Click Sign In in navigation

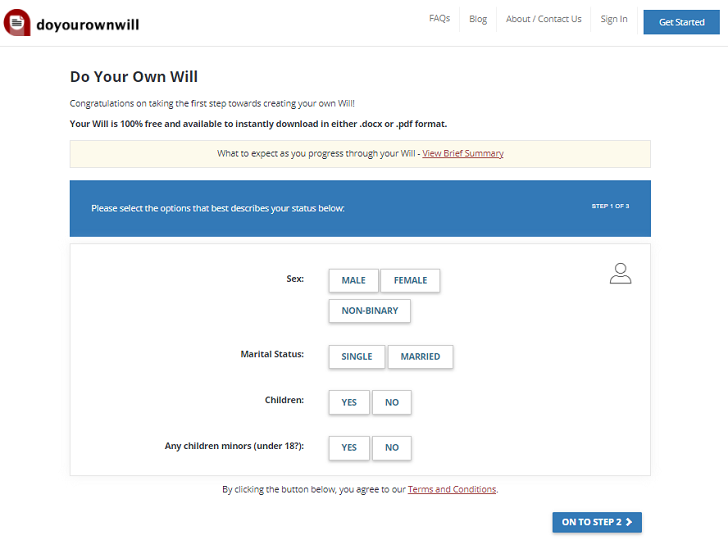pos(614,19)
